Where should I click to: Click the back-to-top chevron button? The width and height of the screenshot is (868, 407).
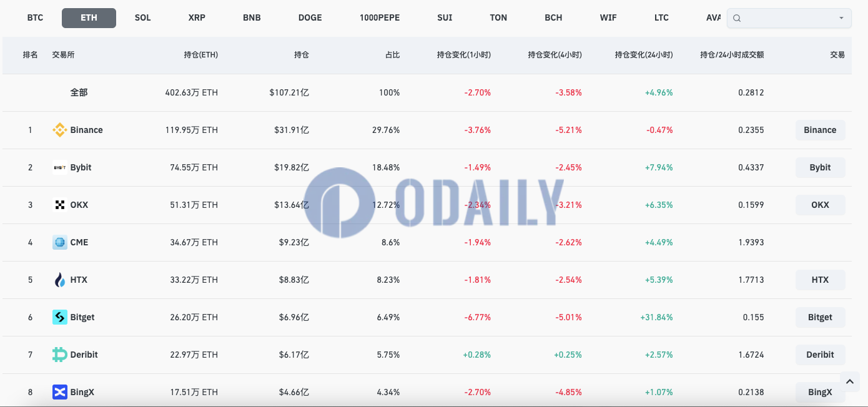click(849, 381)
